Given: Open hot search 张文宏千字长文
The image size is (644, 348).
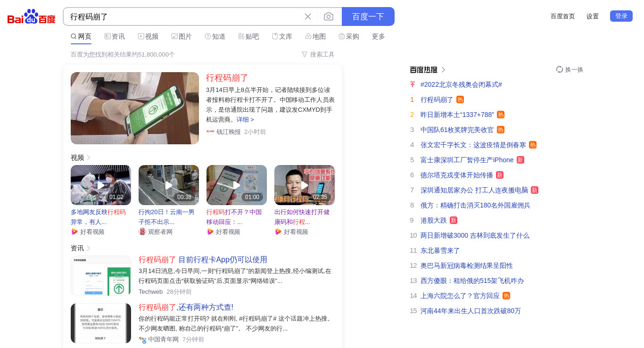Looking at the screenshot, I should [x=473, y=145].
